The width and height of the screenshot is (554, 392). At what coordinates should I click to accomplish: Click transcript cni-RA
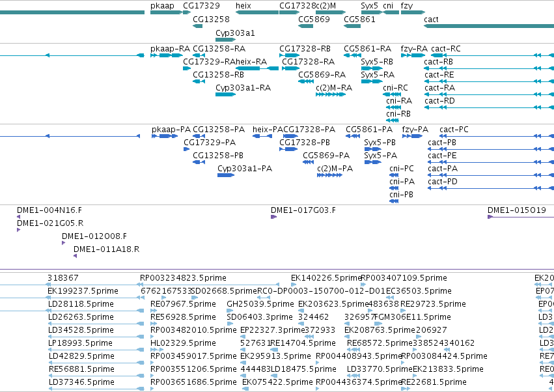[394, 107]
